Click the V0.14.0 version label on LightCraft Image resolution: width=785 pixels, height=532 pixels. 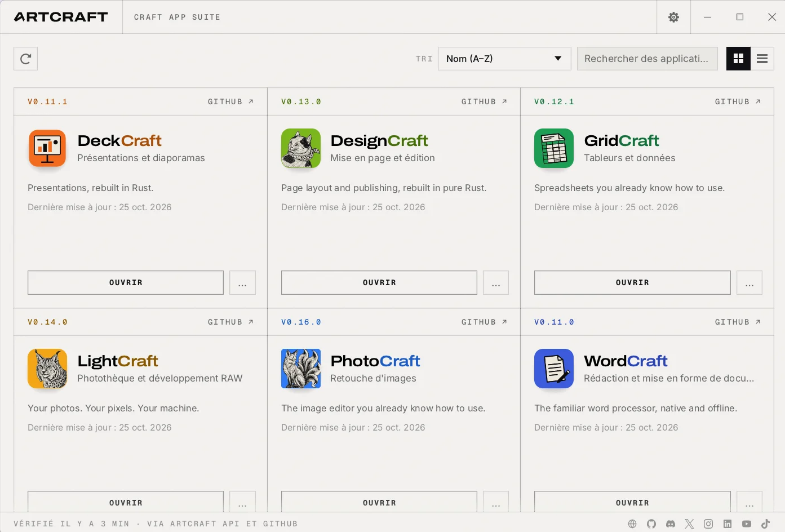click(x=47, y=322)
